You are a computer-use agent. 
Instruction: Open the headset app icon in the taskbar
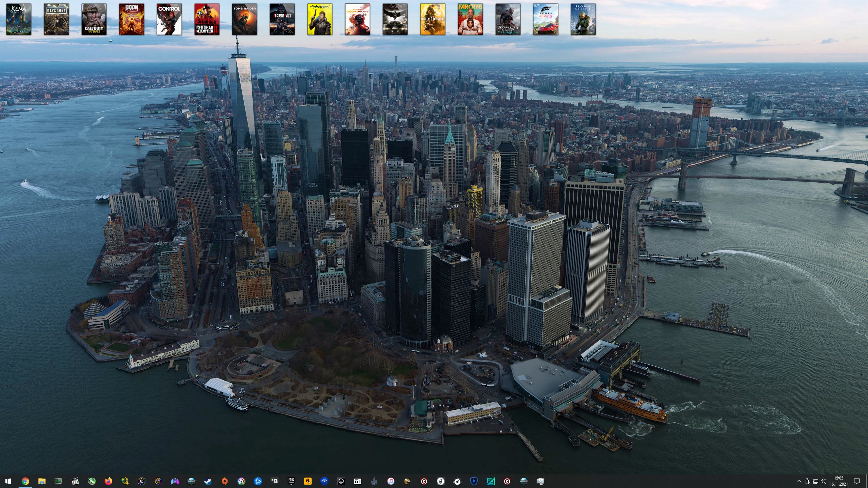[341, 481]
